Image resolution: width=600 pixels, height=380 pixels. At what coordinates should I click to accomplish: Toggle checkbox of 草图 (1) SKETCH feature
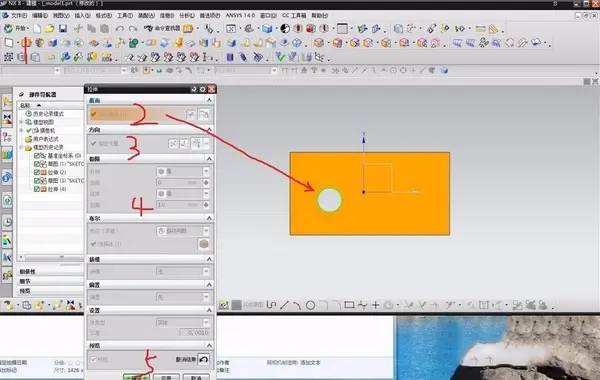click(x=37, y=164)
